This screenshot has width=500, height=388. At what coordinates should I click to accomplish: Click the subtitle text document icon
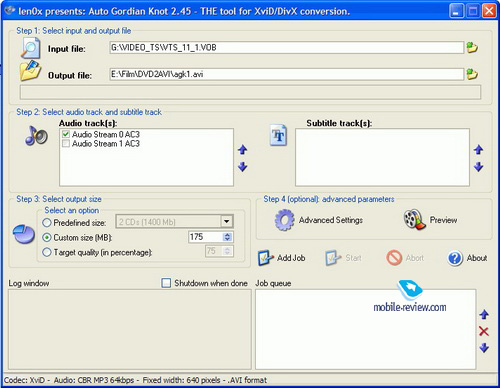coord(278,135)
